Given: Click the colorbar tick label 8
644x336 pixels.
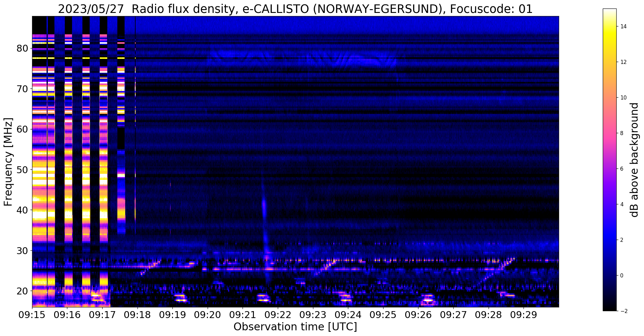Looking at the screenshot, I should pos(621,133).
